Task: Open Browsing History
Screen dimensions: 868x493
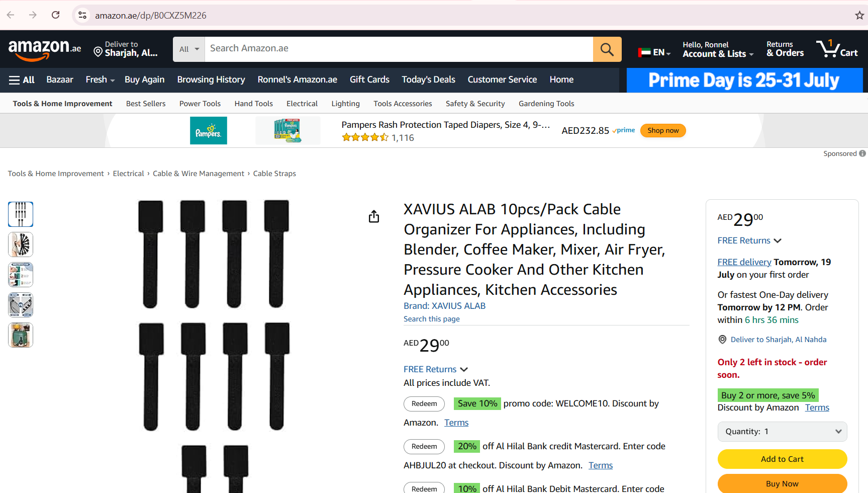Action: [x=211, y=79]
